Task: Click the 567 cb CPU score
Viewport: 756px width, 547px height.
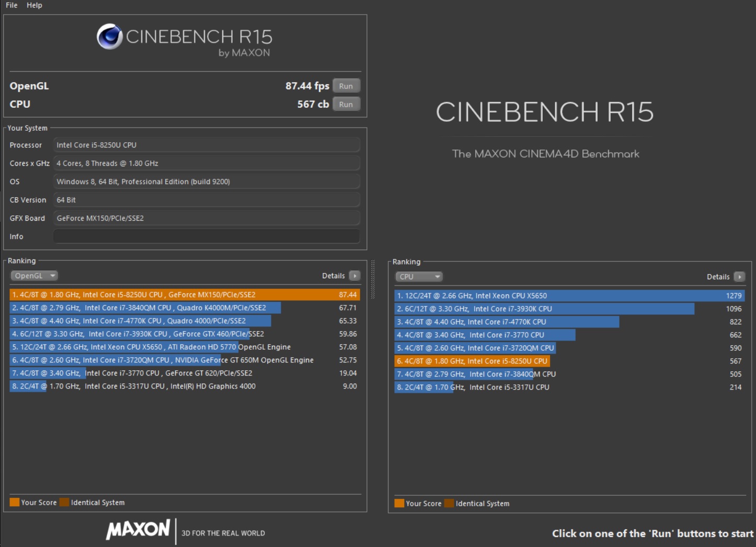Action: click(313, 104)
